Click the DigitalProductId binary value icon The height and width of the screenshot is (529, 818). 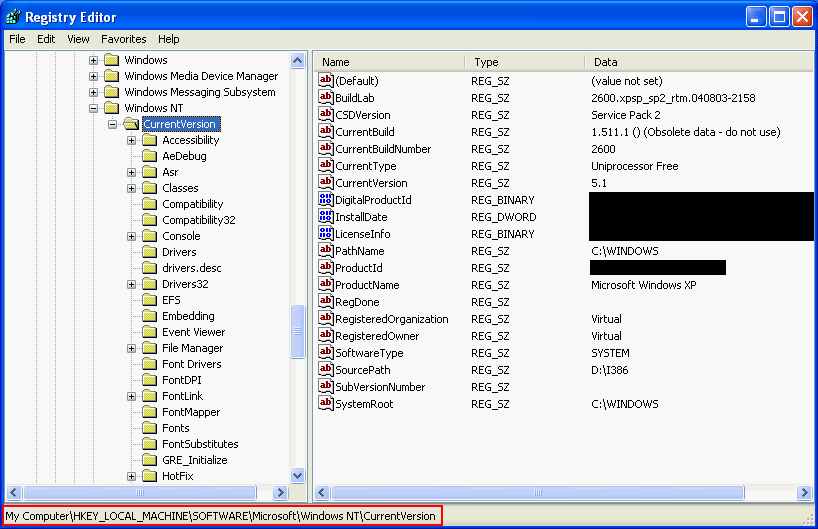tap(326, 199)
